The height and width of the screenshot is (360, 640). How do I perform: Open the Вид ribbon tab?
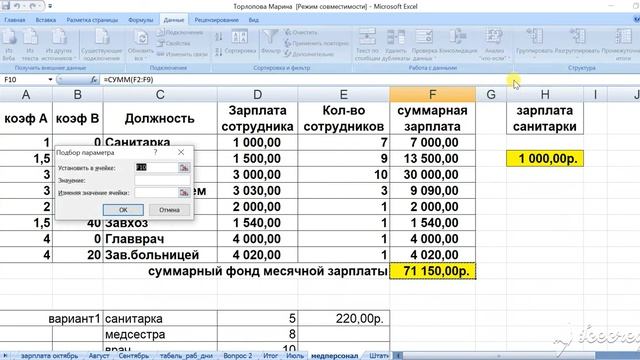pyautogui.click(x=253, y=20)
